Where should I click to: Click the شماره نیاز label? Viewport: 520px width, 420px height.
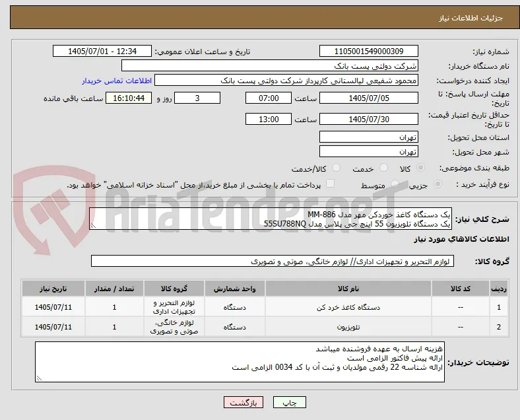pyautogui.click(x=490, y=52)
